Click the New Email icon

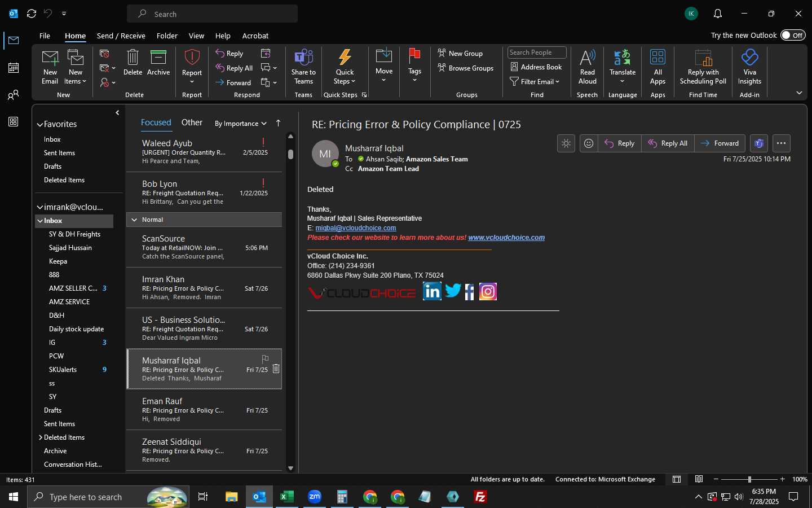50,58
